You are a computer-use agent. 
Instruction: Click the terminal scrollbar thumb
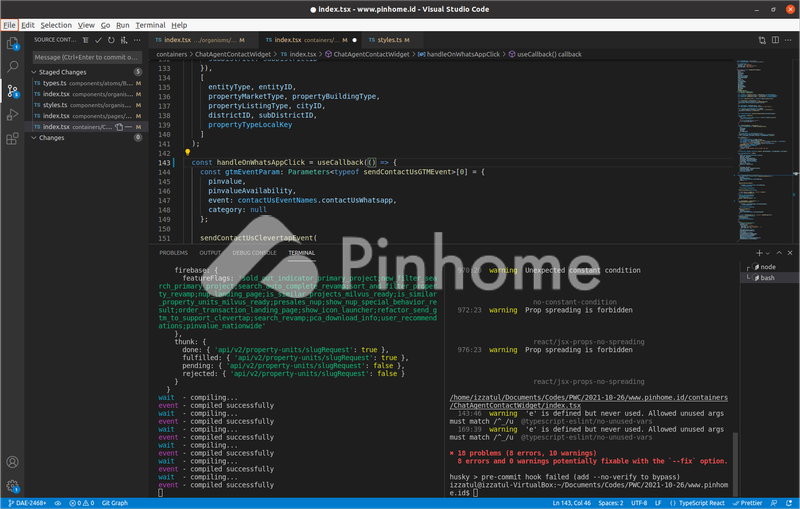tap(735, 463)
